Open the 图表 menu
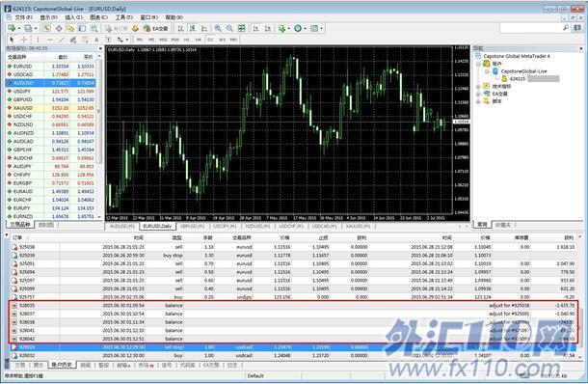Image resolution: width=588 pixels, height=384 pixels. (98, 17)
